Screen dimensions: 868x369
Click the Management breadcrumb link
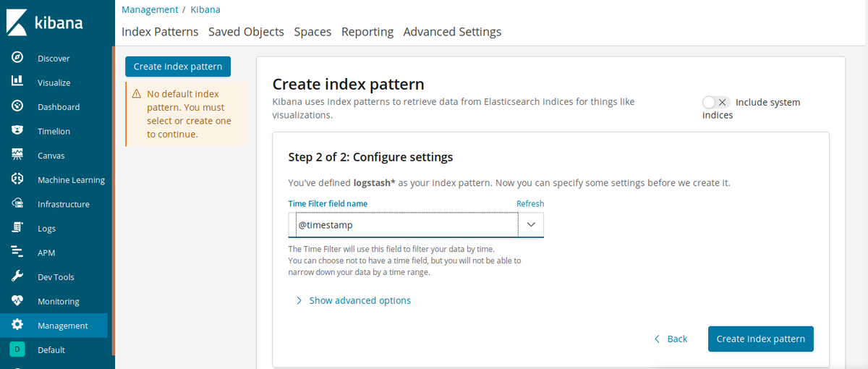(150, 9)
